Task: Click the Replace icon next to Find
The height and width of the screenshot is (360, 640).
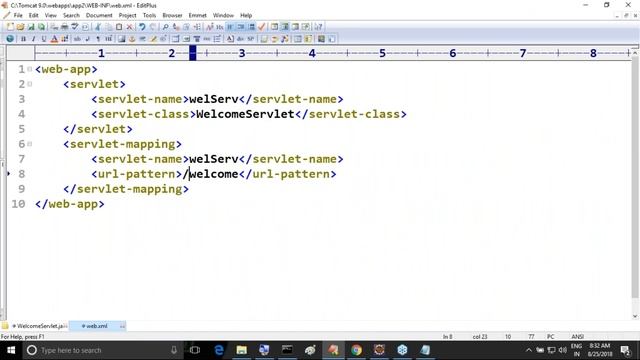Action: point(176,27)
